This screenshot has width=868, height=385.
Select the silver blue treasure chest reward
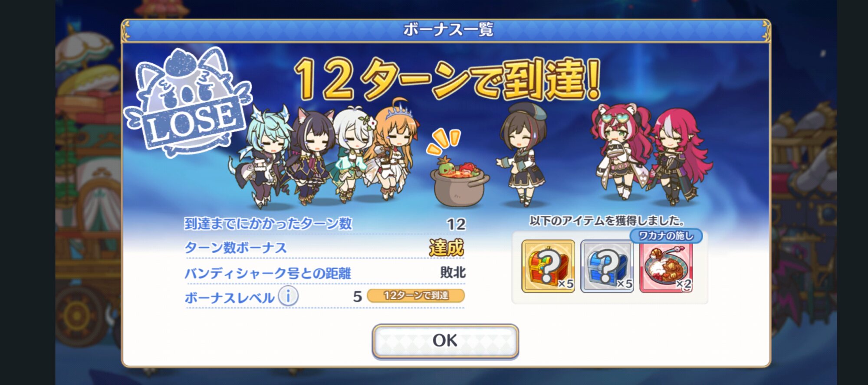(x=607, y=266)
